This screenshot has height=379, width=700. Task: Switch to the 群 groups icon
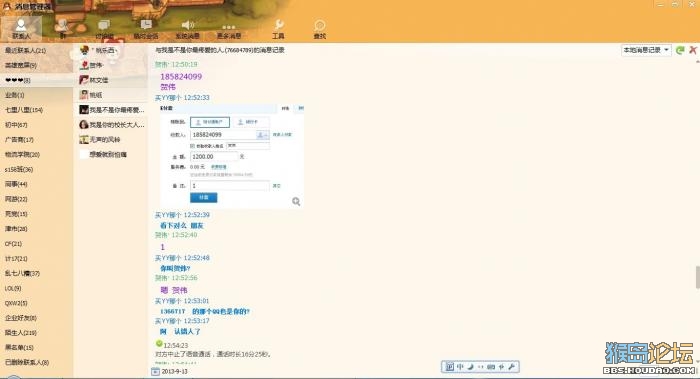click(63, 28)
